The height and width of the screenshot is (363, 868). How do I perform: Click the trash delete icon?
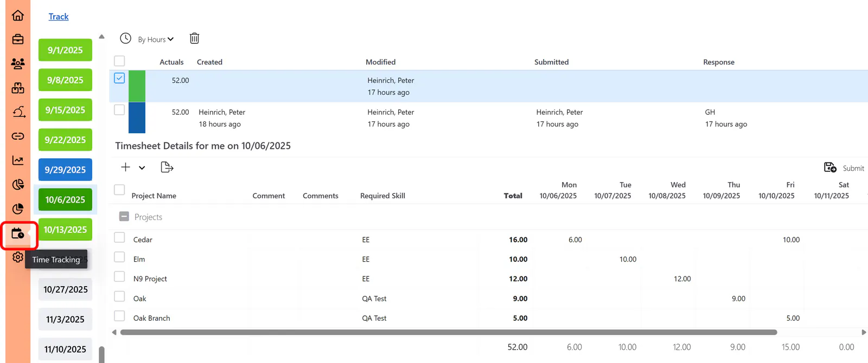click(194, 38)
